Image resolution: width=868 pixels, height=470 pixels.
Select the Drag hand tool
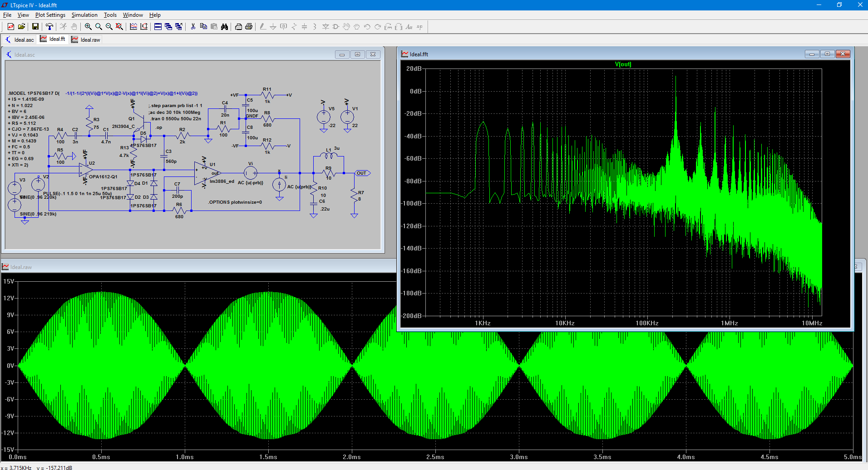pos(357,27)
